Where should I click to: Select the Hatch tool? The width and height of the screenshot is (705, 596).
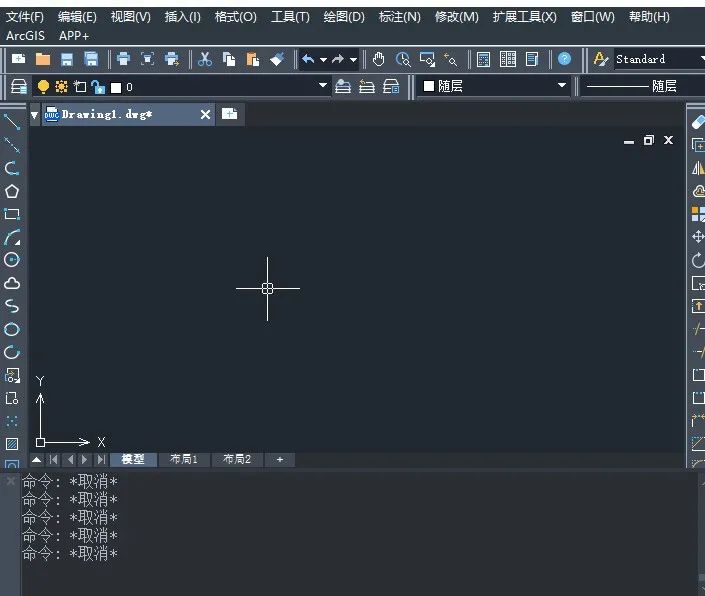(x=12, y=444)
